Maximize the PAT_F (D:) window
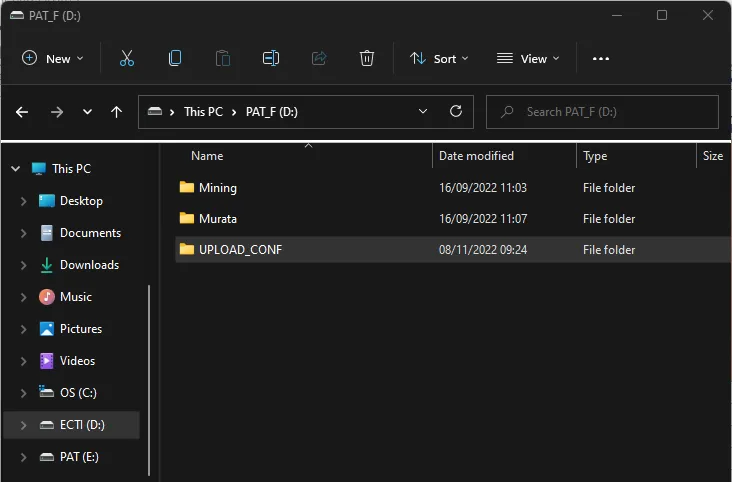This screenshot has height=482, width=732. 662,15
